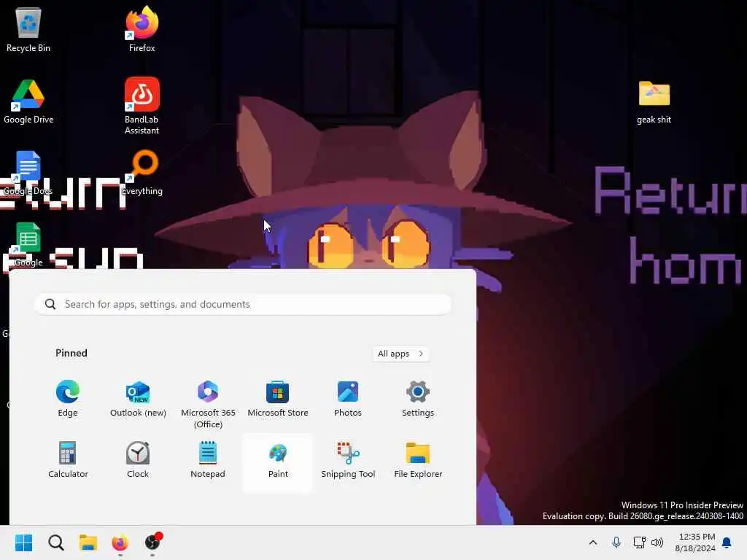Open Snipping Tool pinned app

coord(348,460)
